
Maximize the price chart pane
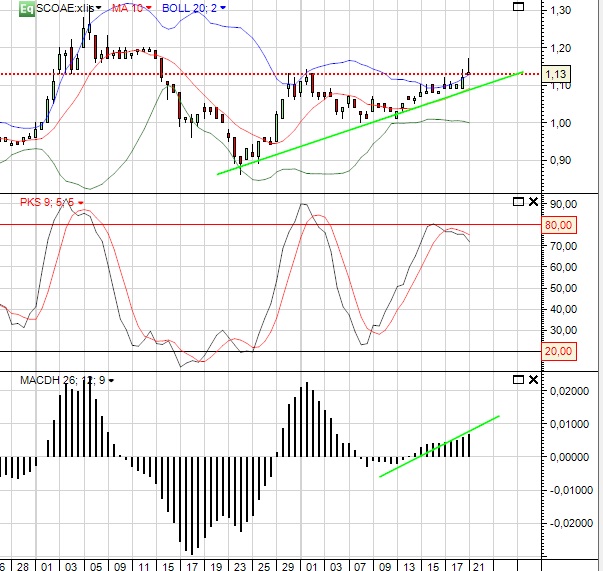point(518,7)
